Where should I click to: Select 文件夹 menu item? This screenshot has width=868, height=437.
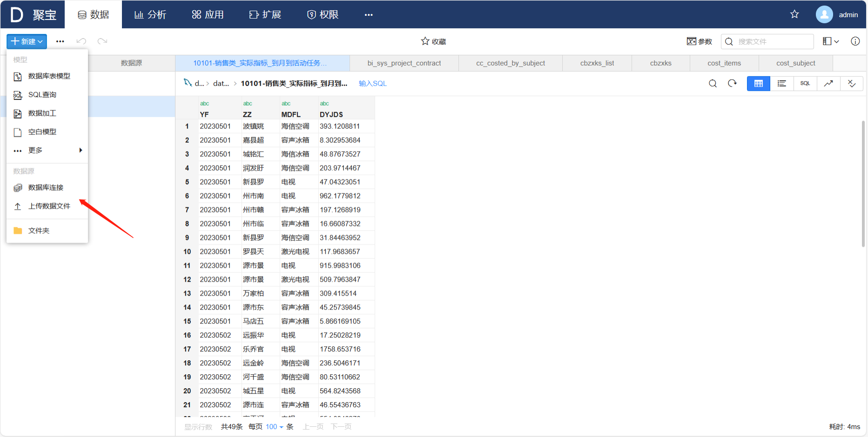click(x=47, y=231)
